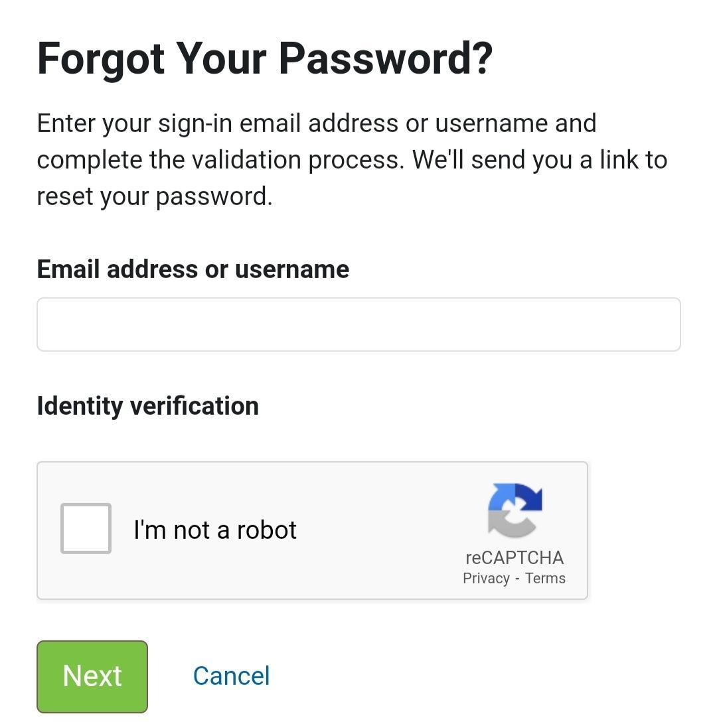
Task: Click the "Identity verification" section label
Action: tap(147, 405)
